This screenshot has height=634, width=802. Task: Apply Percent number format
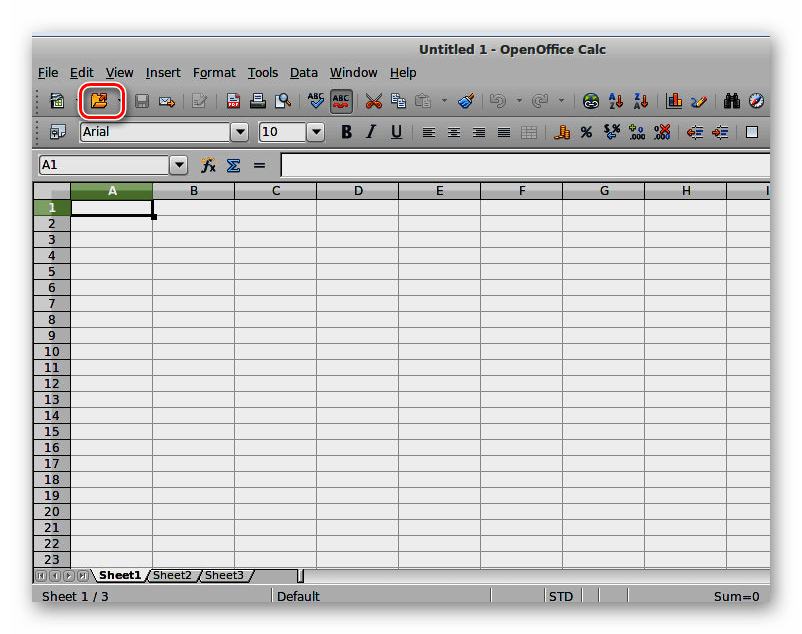[x=586, y=132]
